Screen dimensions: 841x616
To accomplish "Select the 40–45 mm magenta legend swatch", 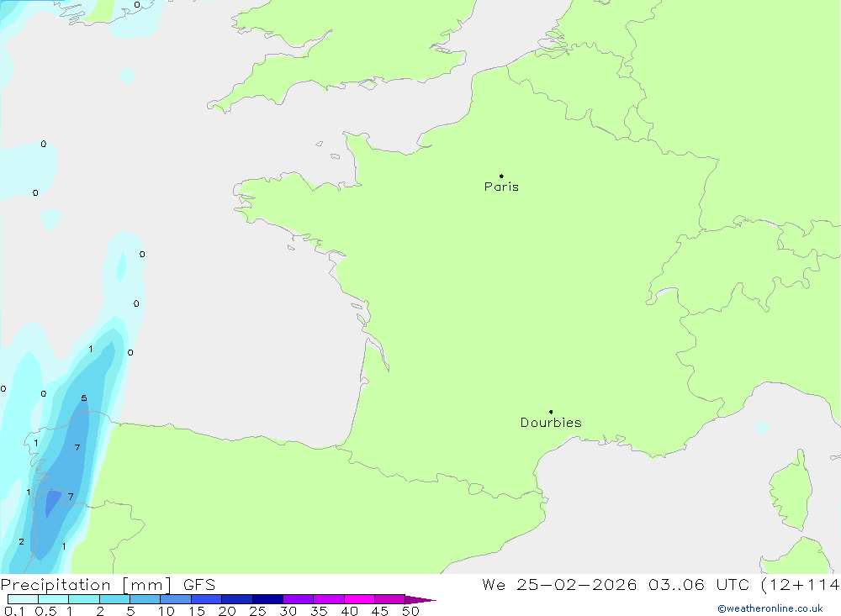I will (x=359, y=599).
